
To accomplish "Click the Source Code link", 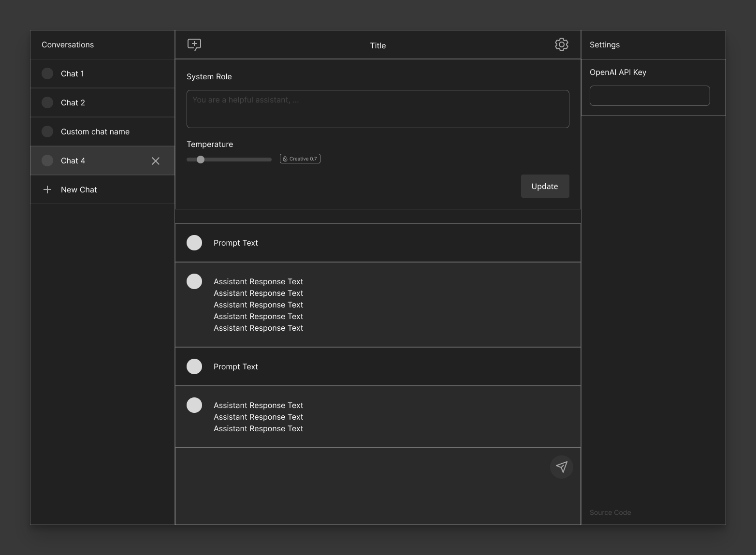I will tap(610, 512).
